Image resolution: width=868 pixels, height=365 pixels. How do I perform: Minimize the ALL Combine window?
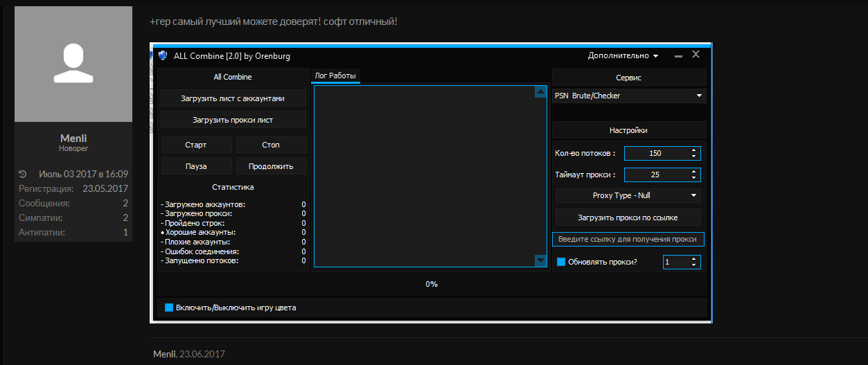tap(678, 55)
